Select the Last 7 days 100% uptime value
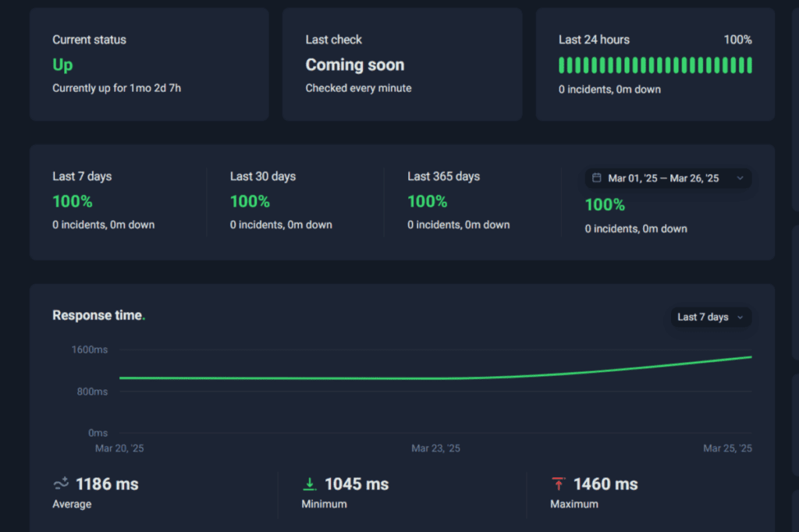799x532 pixels. [73, 201]
